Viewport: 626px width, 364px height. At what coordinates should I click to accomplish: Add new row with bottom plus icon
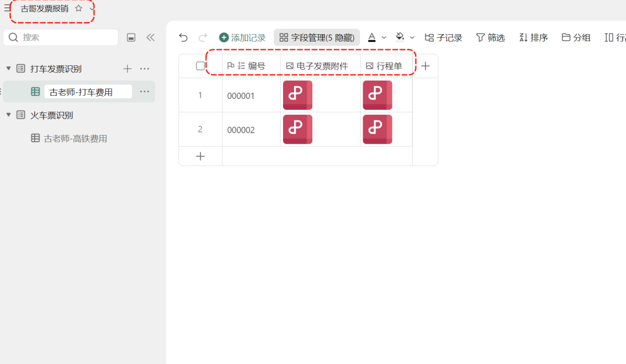pyautogui.click(x=201, y=156)
